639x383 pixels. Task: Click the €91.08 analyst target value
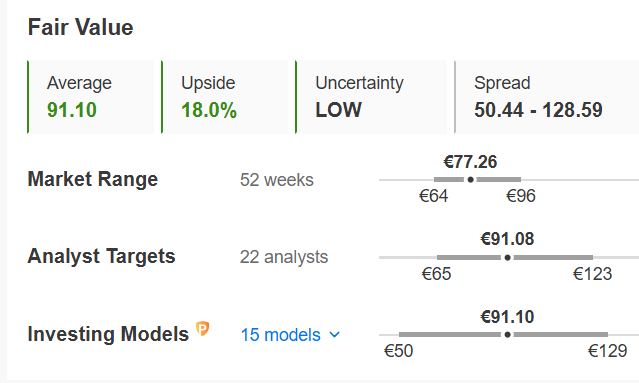tap(507, 239)
